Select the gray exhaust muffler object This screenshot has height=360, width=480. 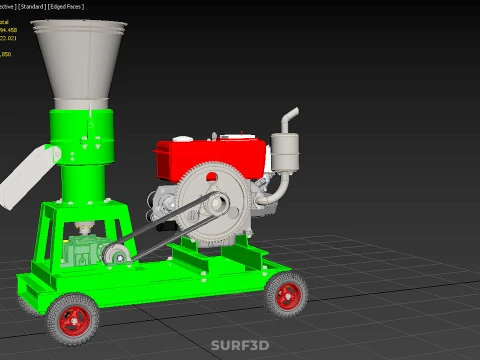click(285, 152)
